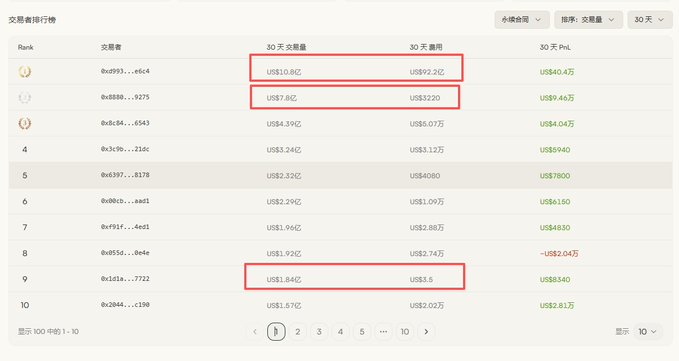Open trader 0x1d1a...7722

click(125, 279)
